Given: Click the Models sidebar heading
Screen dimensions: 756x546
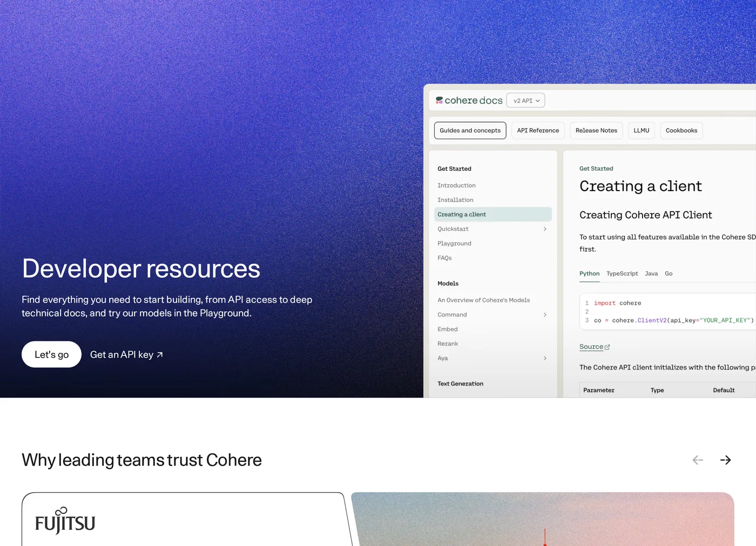Looking at the screenshot, I should coord(448,284).
